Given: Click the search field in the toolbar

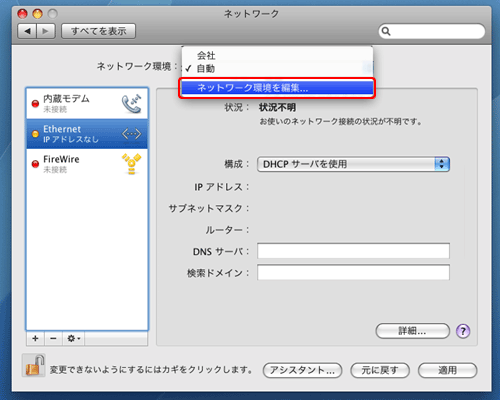Looking at the screenshot, I should pos(432,31).
